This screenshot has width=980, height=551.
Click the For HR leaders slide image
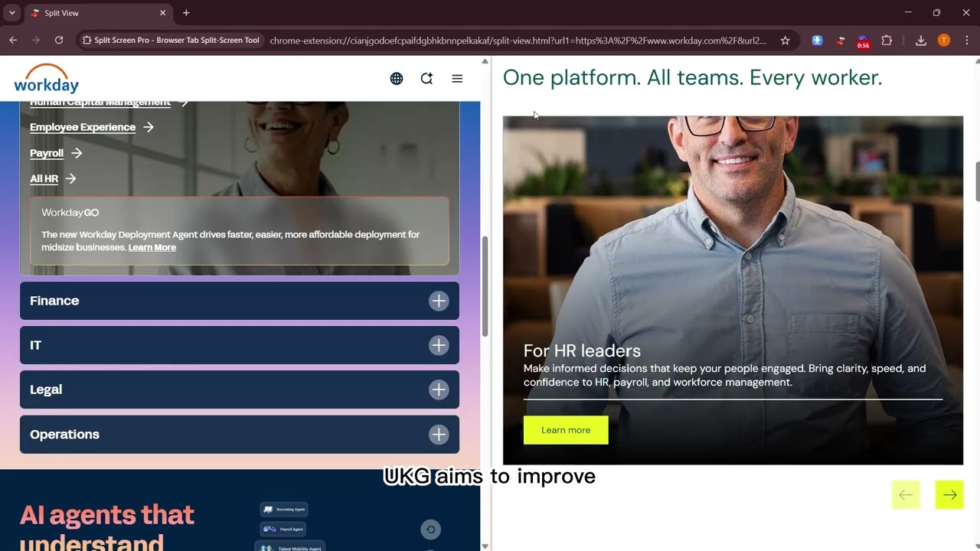tap(733, 290)
